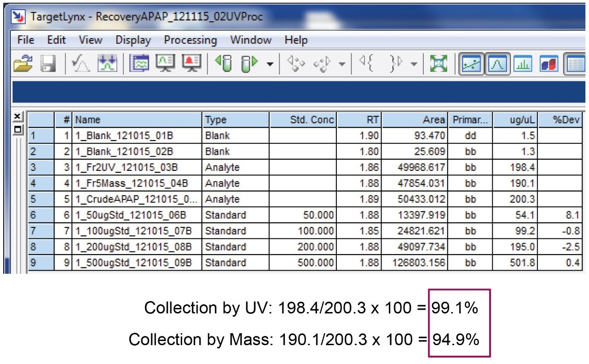Close the panel with small x button
Screen dimensions: 589x364
click(x=17, y=116)
